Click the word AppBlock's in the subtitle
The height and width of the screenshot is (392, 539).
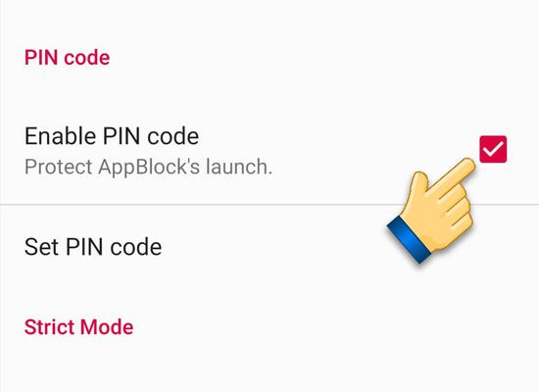point(149,168)
